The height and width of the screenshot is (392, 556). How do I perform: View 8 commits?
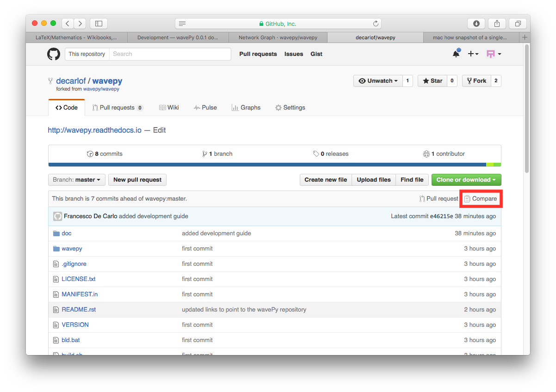click(x=105, y=154)
